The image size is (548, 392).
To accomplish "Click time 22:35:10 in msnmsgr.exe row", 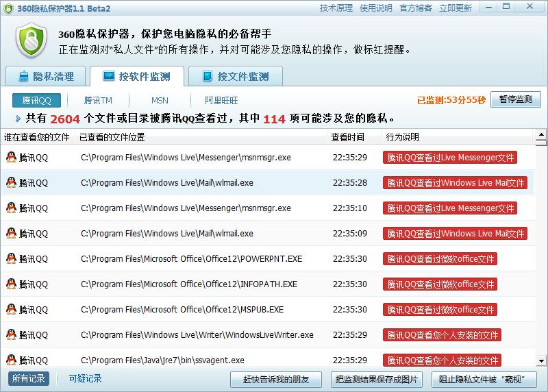I will (x=350, y=208).
